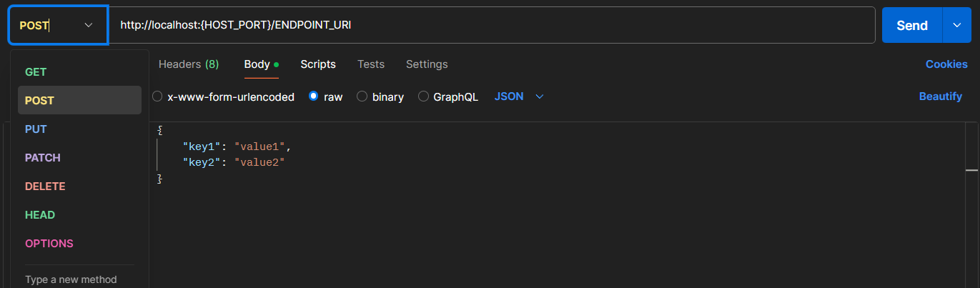Select GET from the method list

(36, 72)
